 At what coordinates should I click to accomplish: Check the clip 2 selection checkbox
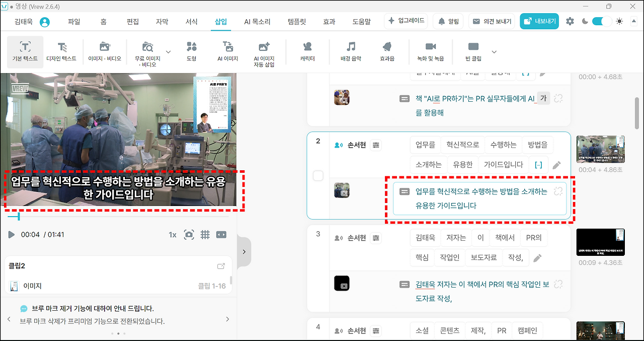(318, 176)
